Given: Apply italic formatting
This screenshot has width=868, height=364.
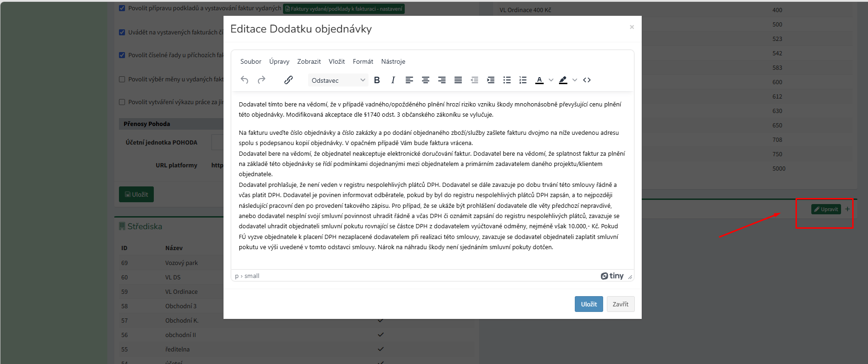Looking at the screenshot, I should (393, 80).
